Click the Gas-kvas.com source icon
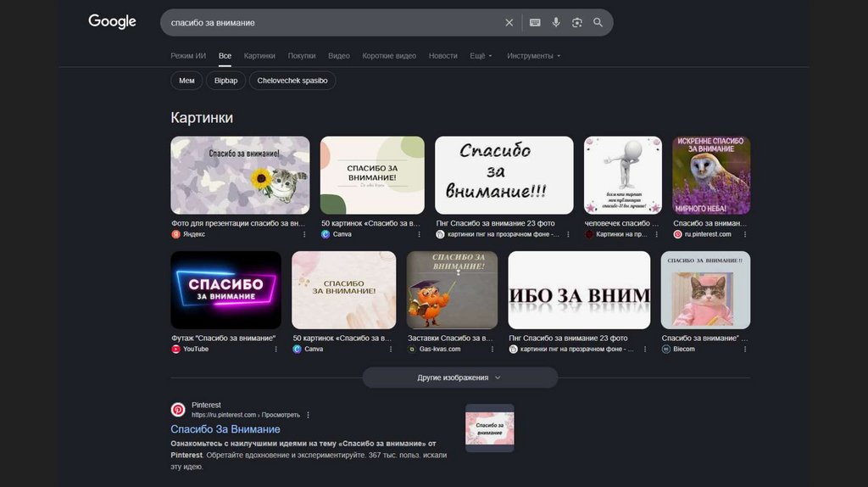This screenshot has width=868, height=487. 412,349
